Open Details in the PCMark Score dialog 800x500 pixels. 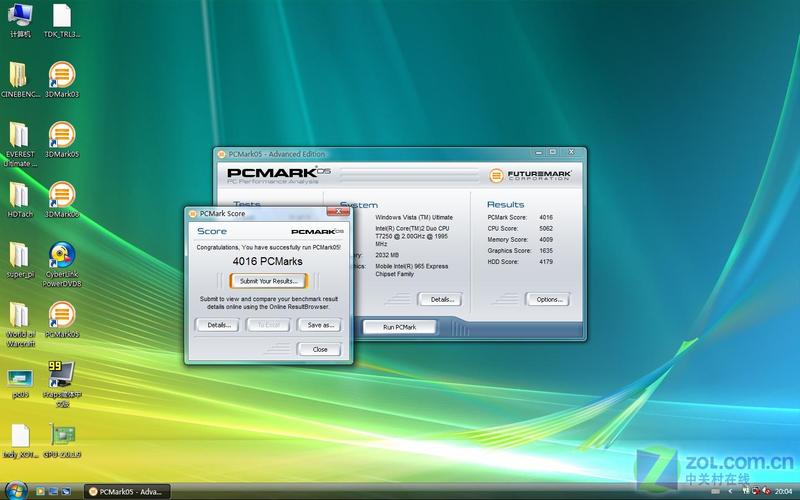click(219, 325)
